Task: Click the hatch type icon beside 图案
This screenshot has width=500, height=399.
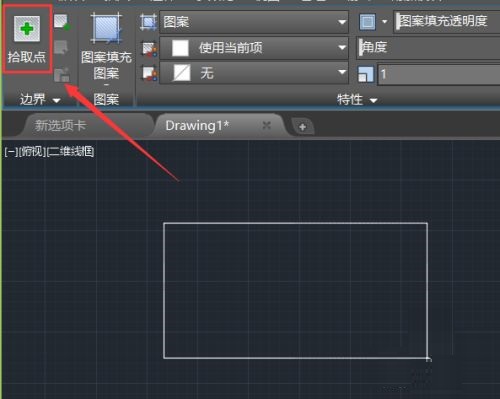Action: click(148, 22)
